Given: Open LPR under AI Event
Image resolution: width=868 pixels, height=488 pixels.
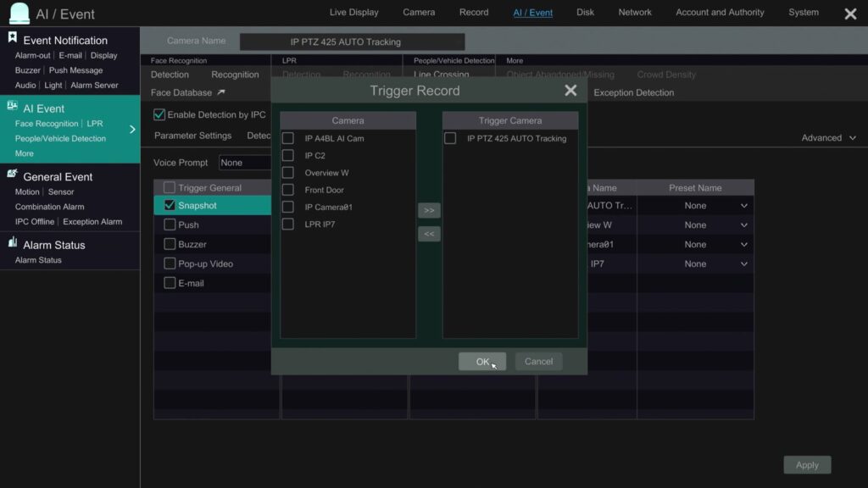Looking at the screenshot, I should [95, 124].
